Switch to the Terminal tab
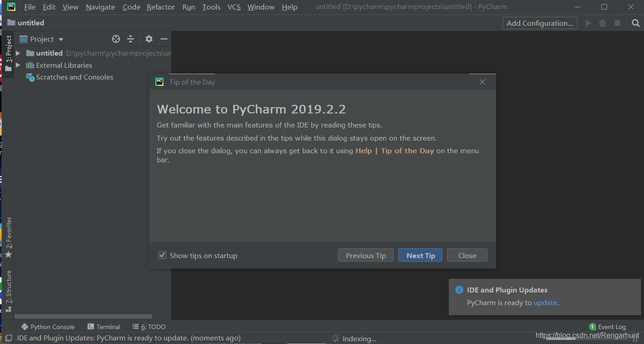Image resolution: width=644 pixels, height=344 pixels. pyautogui.click(x=104, y=327)
